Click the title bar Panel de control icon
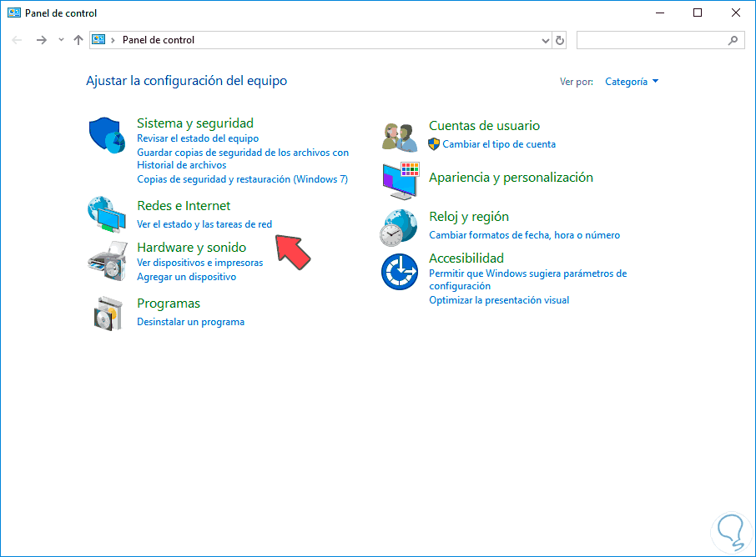756x557 pixels. coord(14,13)
